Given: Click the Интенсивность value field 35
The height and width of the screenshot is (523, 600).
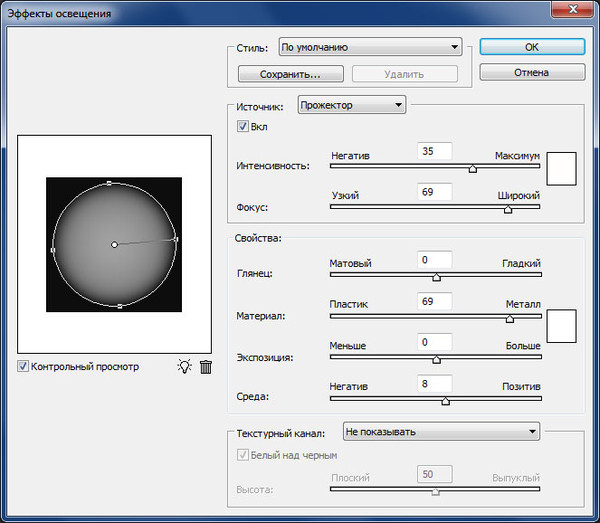Looking at the screenshot, I should (x=434, y=151).
